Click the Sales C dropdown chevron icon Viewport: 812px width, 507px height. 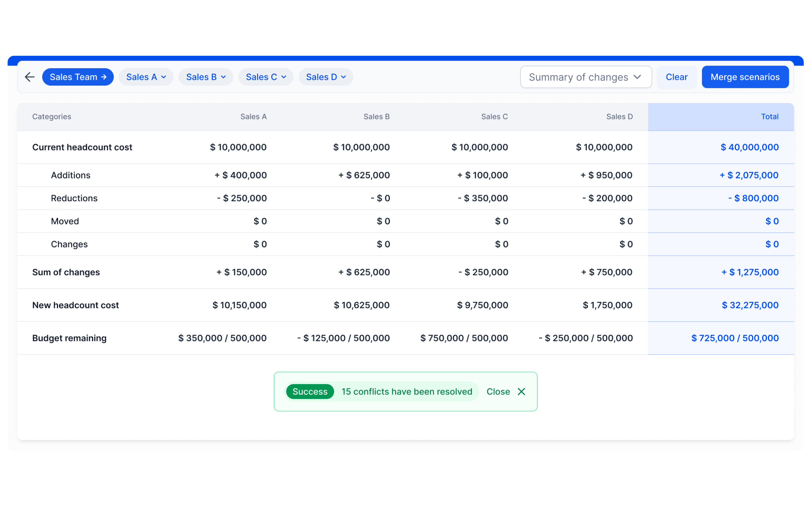click(284, 77)
